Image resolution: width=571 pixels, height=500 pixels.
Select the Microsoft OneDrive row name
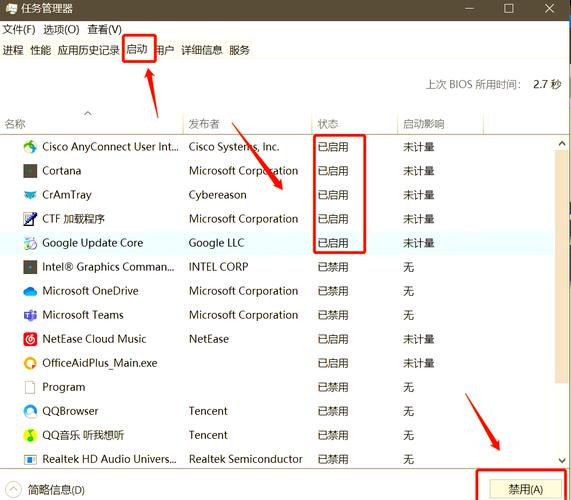90,291
